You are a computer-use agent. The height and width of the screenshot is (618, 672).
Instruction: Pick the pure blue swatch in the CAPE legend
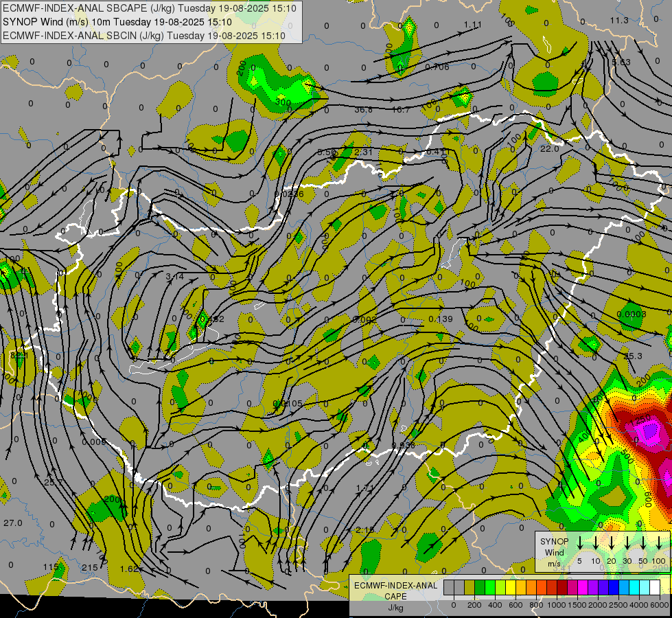point(614,588)
